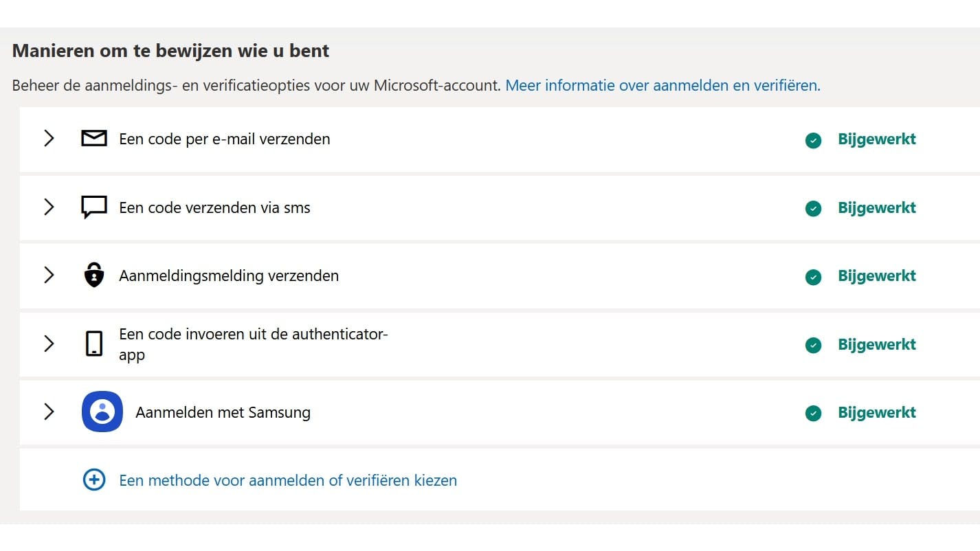Click the lock shield notification icon

click(x=94, y=275)
